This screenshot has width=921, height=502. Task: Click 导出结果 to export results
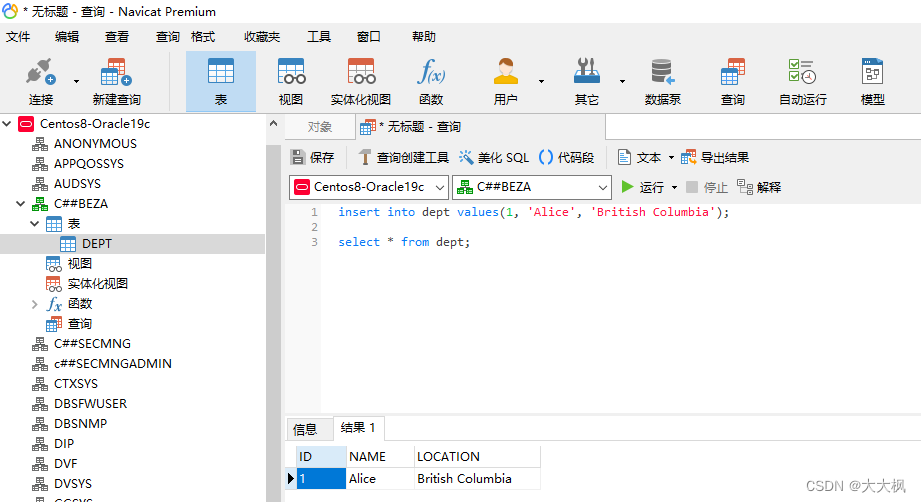[x=715, y=157]
